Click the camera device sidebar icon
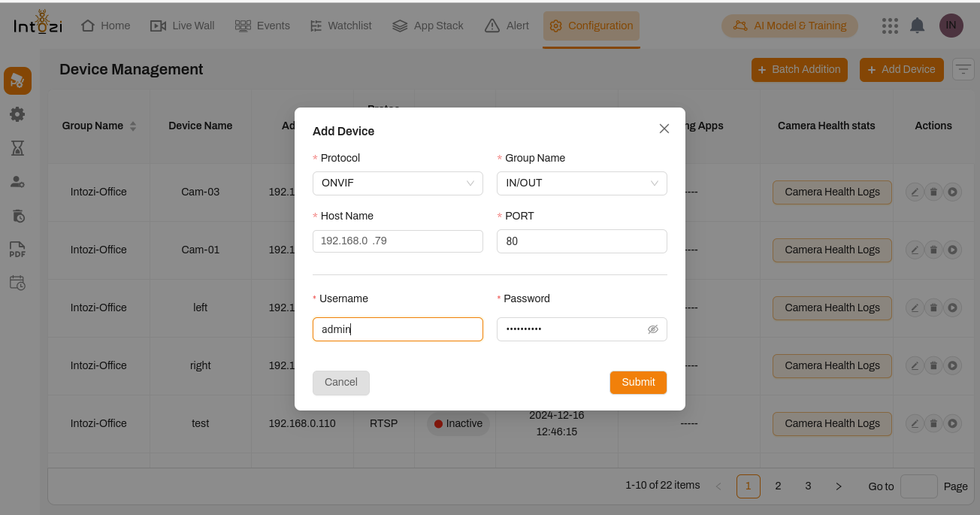Viewport: 980px width, 515px height. pos(17,81)
